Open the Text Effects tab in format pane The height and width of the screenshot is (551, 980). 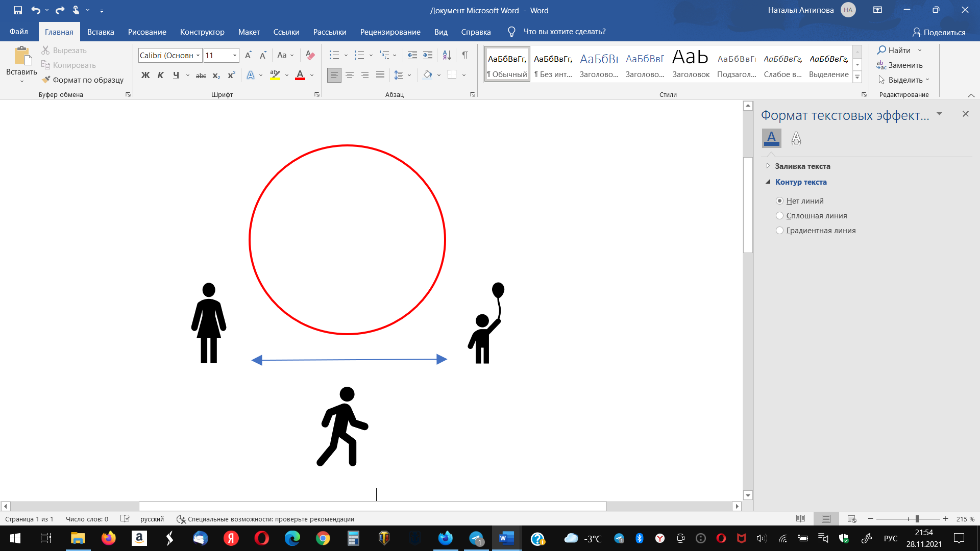click(x=796, y=138)
